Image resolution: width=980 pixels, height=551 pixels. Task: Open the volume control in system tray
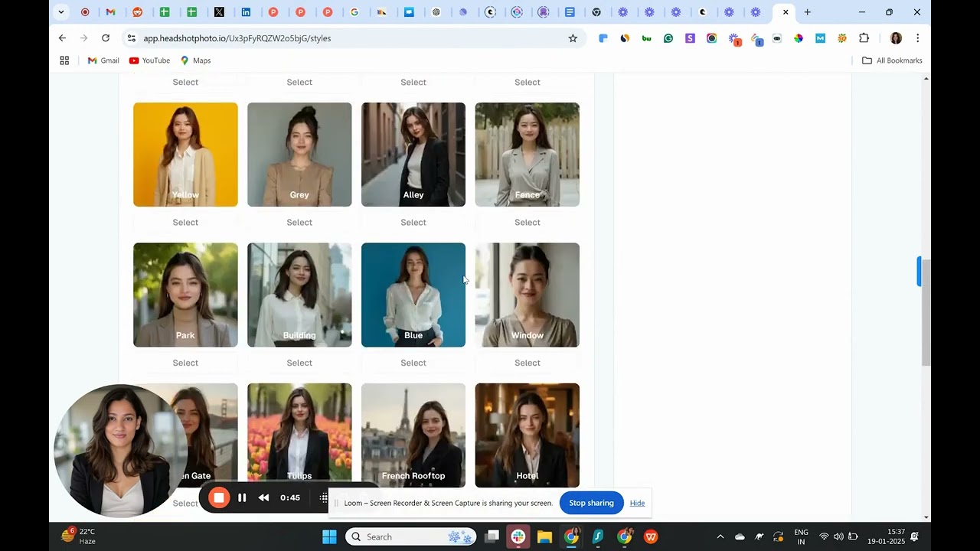click(838, 536)
